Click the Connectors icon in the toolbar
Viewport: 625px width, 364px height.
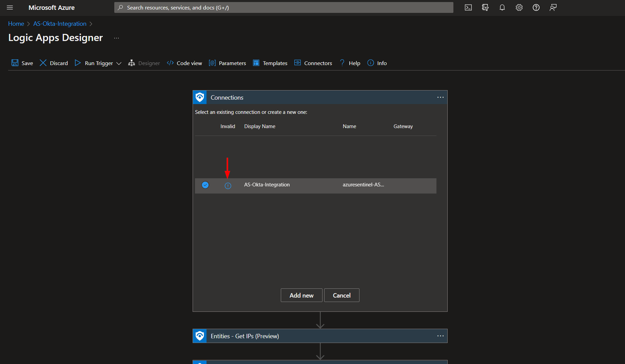point(297,63)
